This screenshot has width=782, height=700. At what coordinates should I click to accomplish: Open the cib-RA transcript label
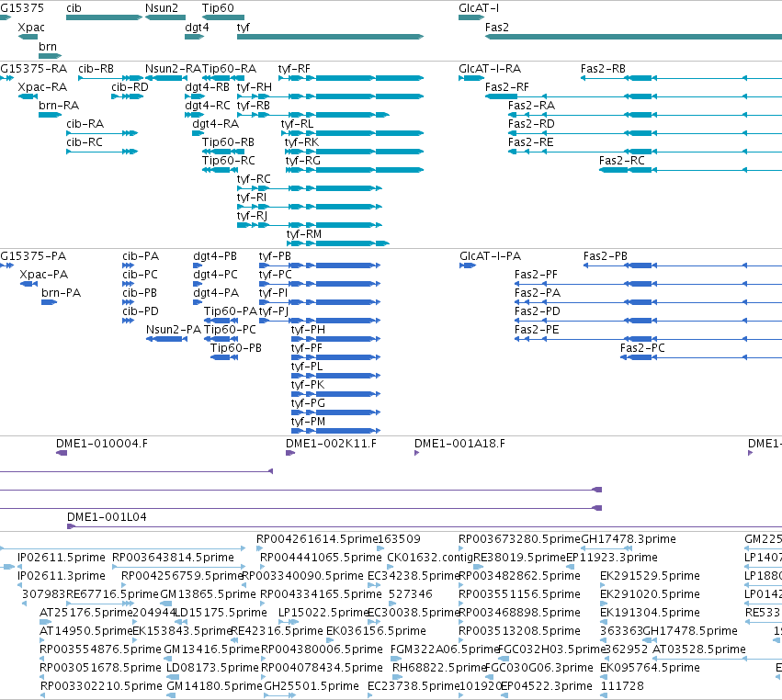click(85, 124)
